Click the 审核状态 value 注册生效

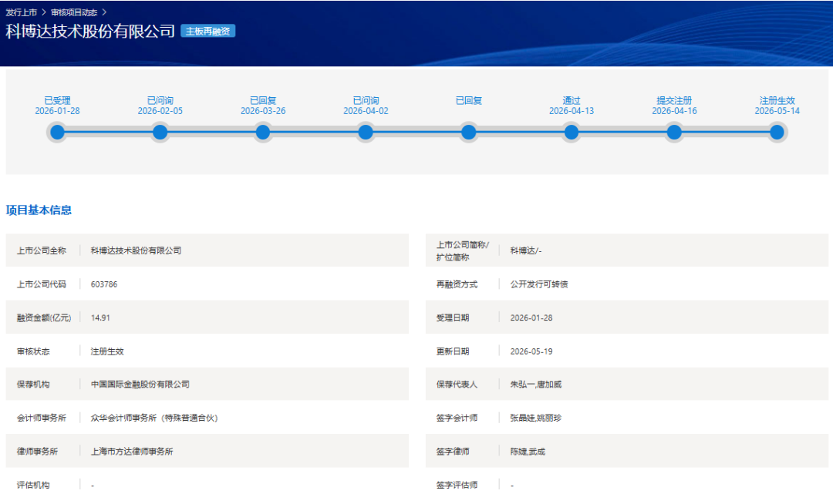coord(107,351)
